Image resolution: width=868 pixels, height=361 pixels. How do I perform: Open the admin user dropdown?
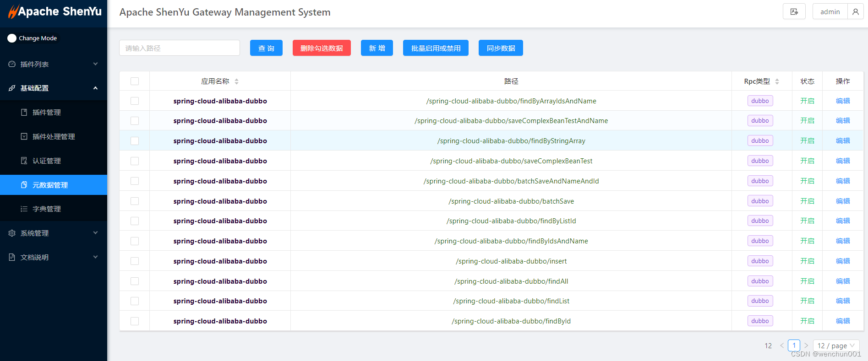830,12
